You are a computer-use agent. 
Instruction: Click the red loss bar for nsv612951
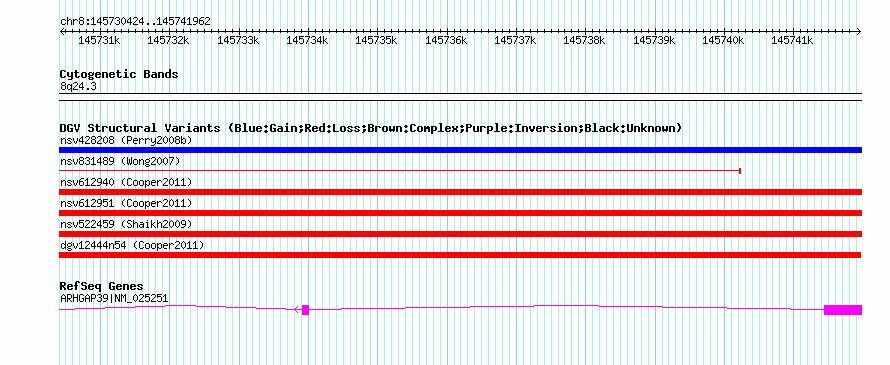460,213
